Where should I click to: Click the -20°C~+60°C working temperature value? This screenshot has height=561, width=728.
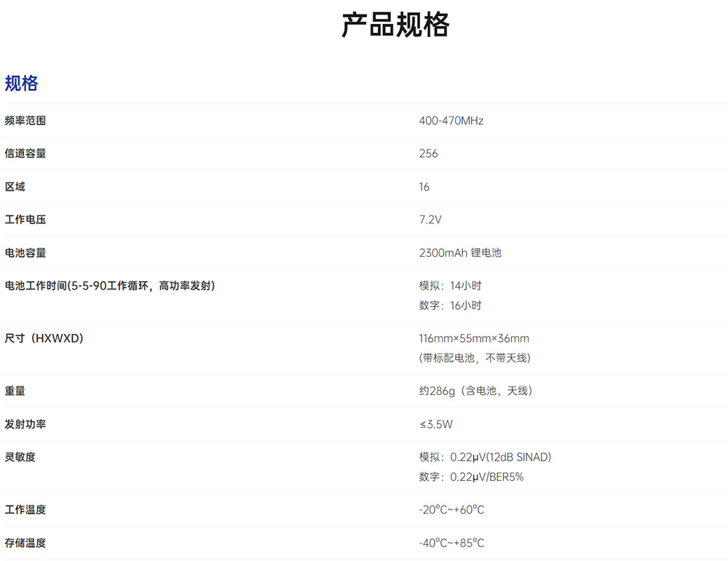451,510
